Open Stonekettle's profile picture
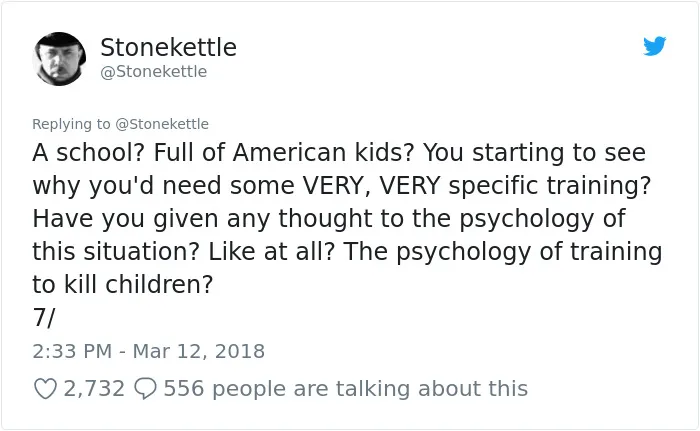 [x=59, y=59]
